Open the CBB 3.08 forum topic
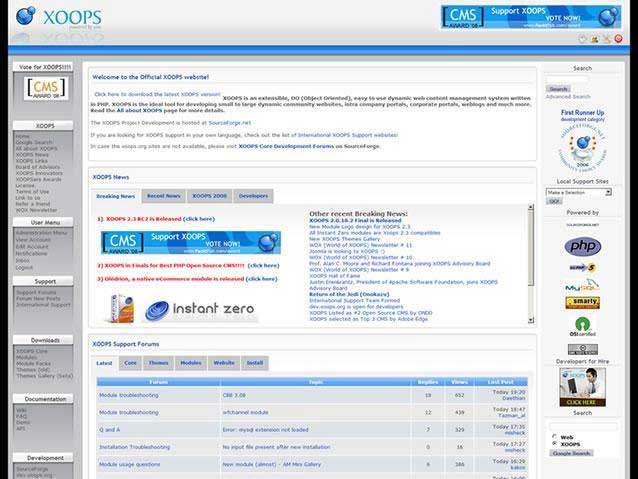The height and width of the screenshot is (479, 638). pyautogui.click(x=234, y=395)
